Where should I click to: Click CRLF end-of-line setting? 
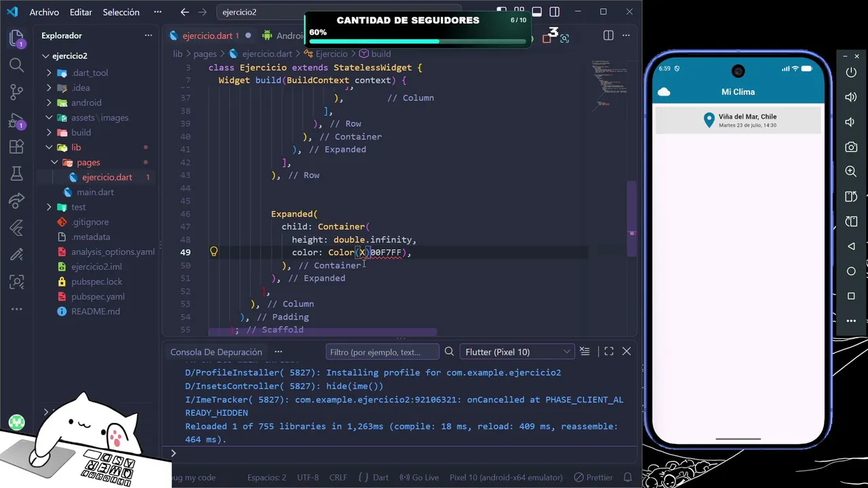[338, 477]
